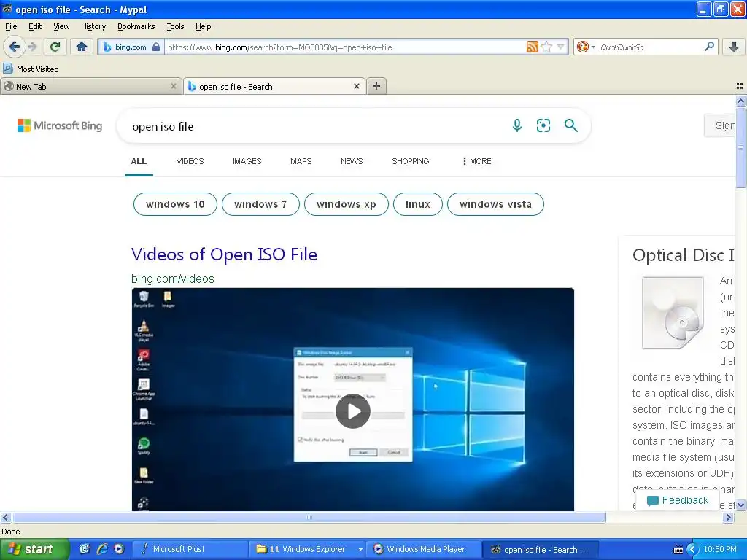Click the list all tabs grid icon
This screenshot has height=560, width=747.
click(740, 86)
